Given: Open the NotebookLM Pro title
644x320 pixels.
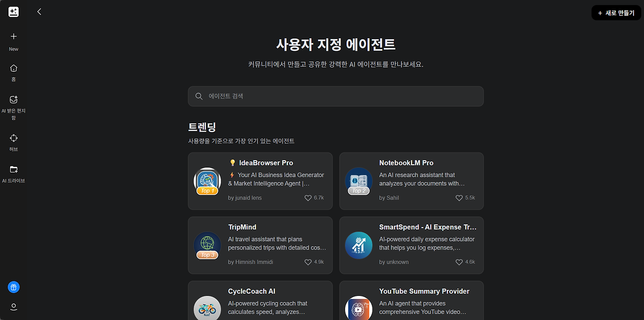Looking at the screenshot, I should coord(406,163).
